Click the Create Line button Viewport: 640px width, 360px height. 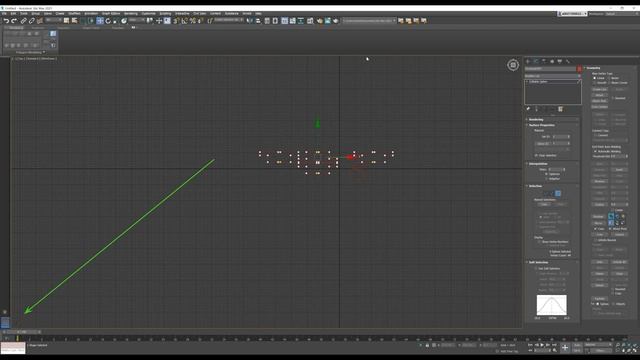pyautogui.click(x=600, y=89)
